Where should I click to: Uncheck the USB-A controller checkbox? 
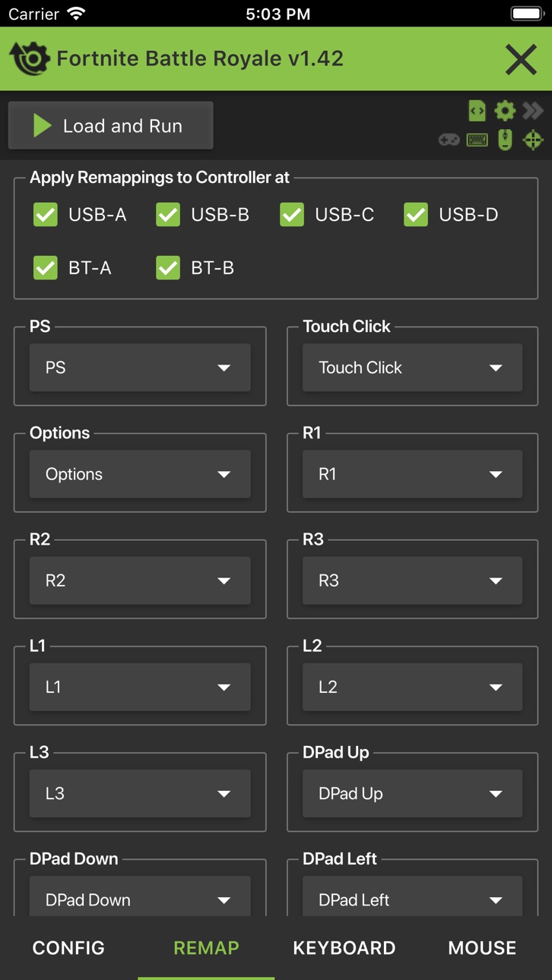pos(46,215)
